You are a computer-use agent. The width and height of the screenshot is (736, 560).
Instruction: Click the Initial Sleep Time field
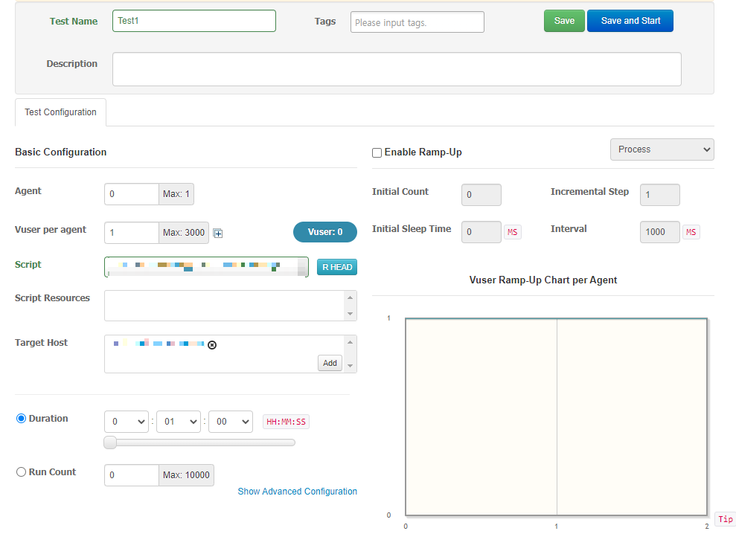coord(481,232)
